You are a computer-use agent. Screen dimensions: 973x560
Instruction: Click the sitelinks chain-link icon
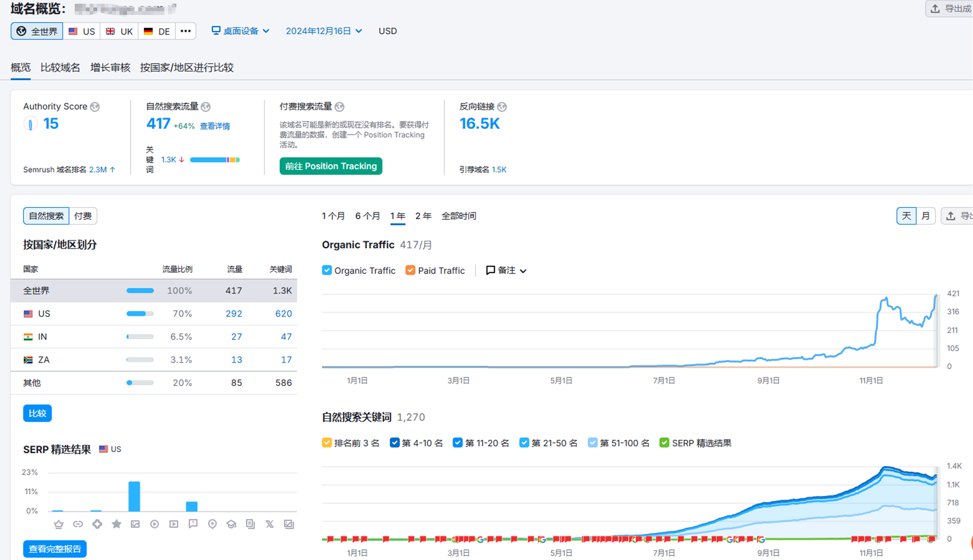click(x=78, y=524)
